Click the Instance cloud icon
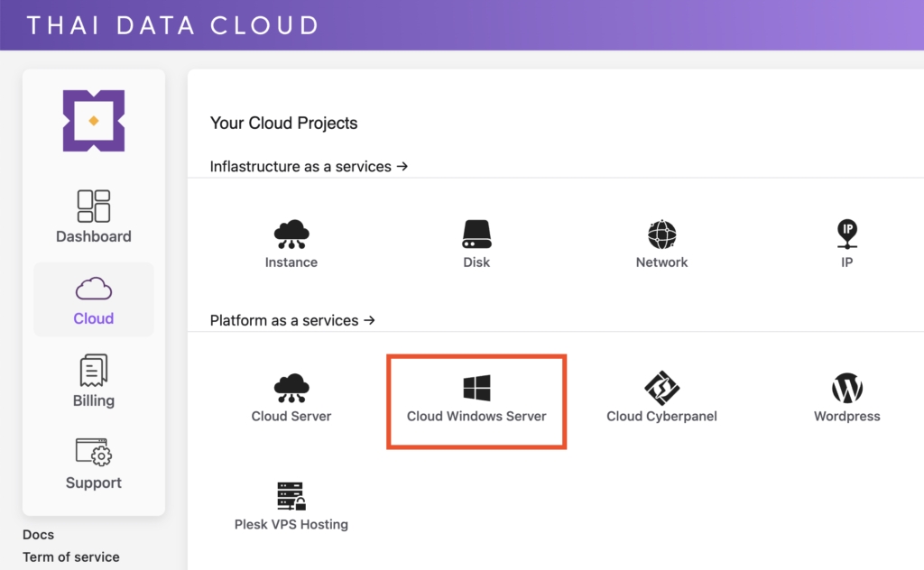924x570 pixels. [291, 234]
